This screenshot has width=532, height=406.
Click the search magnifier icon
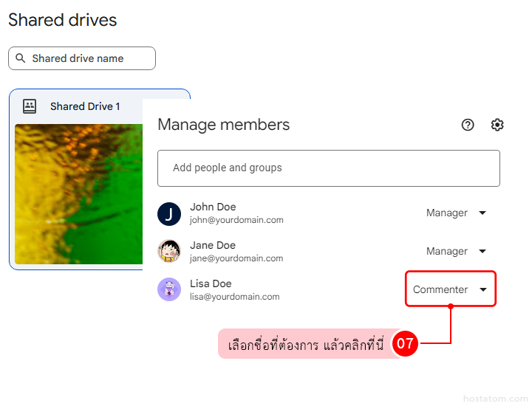point(21,58)
